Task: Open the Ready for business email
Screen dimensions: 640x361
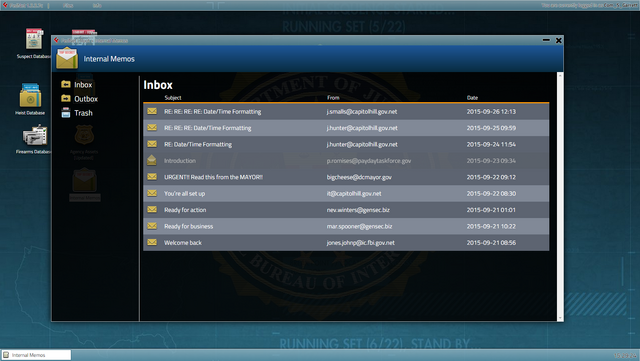Action: (188, 226)
